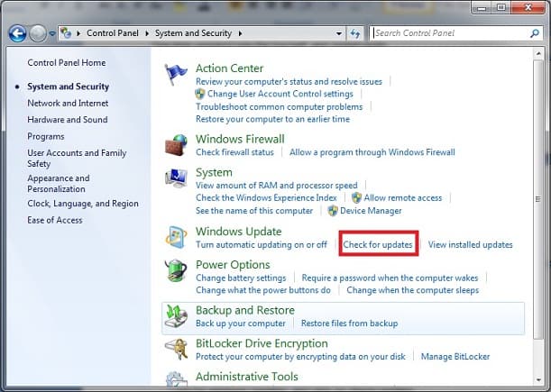
Task: Click Check the Windows Experience Index
Action: (x=266, y=197)
